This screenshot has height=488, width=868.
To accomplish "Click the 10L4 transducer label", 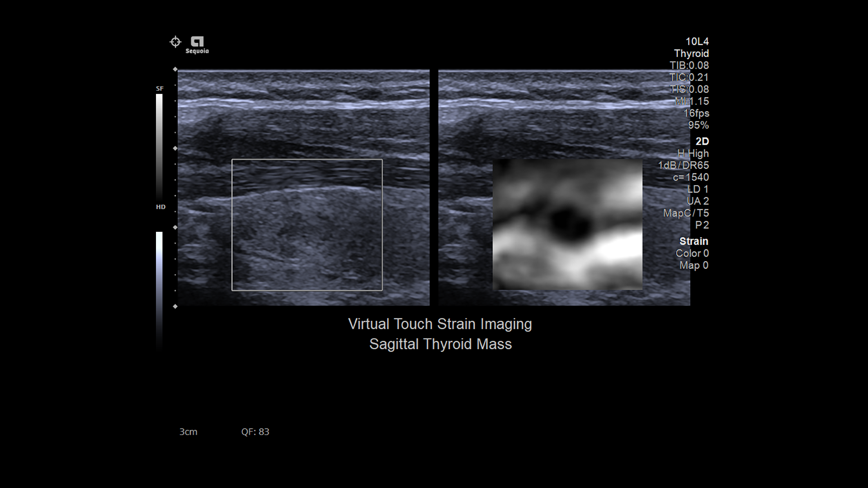I will (698, 41).
